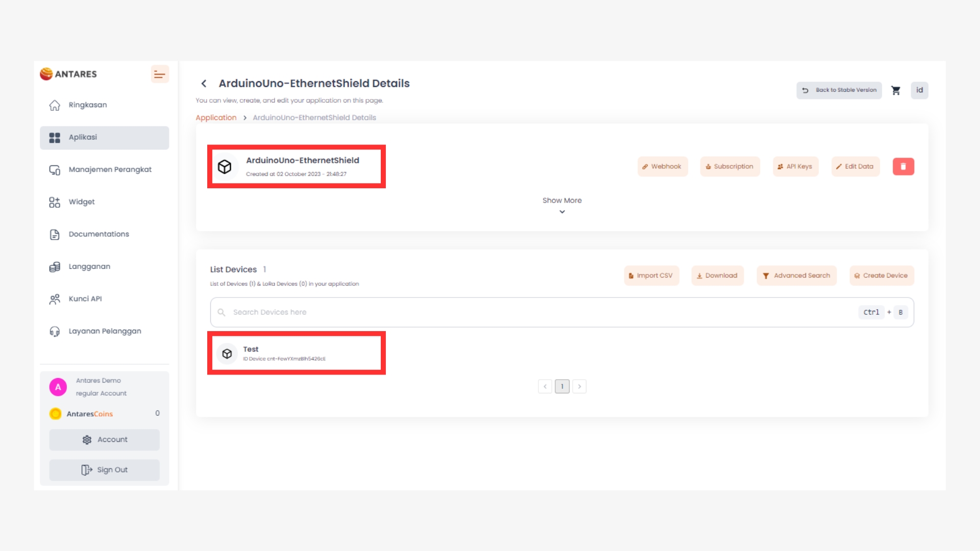Open the shopping cart icon

click(896, 90)
